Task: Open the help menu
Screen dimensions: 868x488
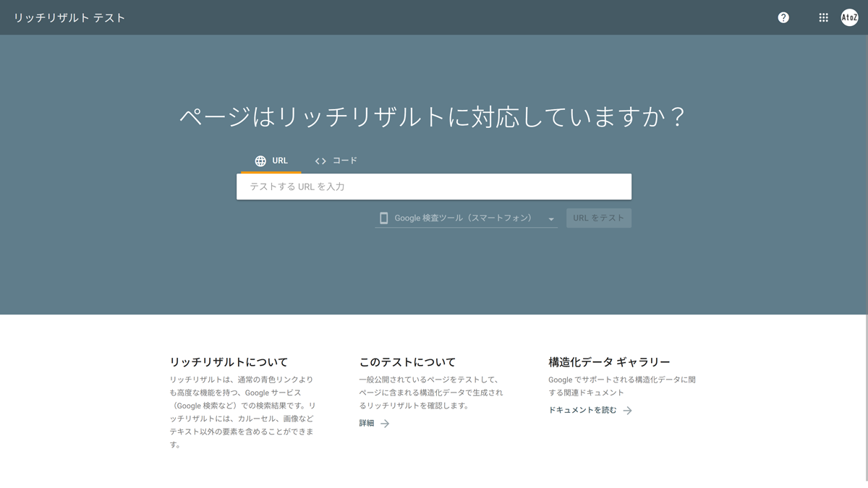Action: [x=783, y=17]
